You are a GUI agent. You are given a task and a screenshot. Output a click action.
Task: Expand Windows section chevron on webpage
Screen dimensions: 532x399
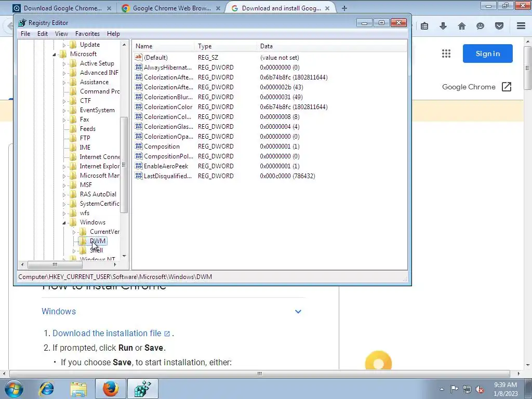pos(298,312)
